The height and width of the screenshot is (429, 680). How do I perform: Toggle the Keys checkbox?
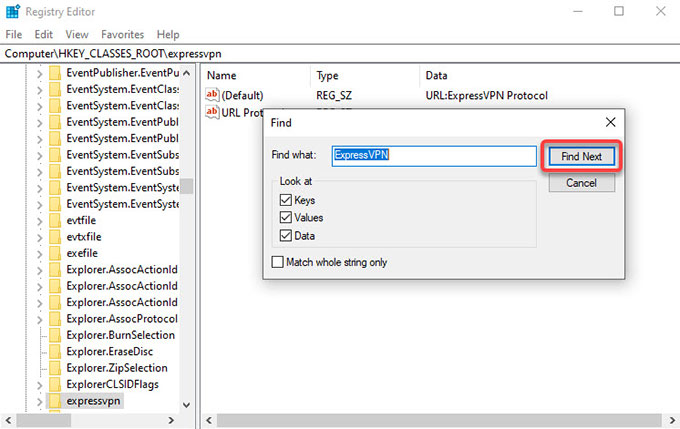(285, 200)
